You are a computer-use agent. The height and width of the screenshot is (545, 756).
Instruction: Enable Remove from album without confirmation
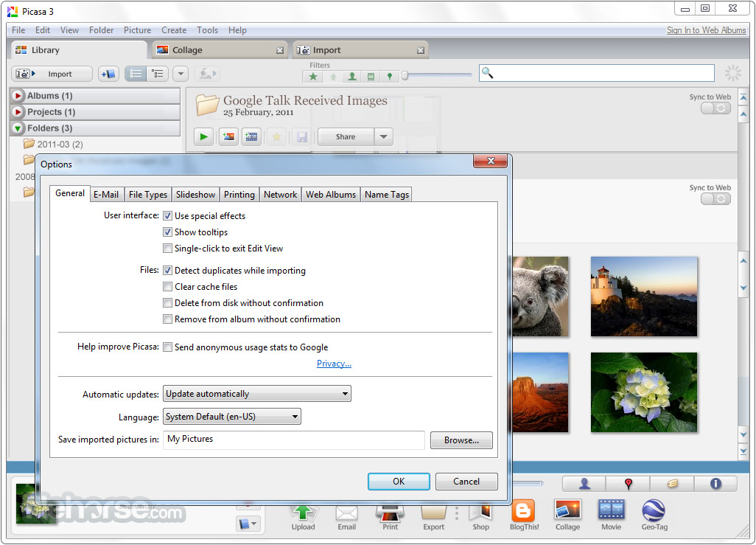[x=167, y=319]
